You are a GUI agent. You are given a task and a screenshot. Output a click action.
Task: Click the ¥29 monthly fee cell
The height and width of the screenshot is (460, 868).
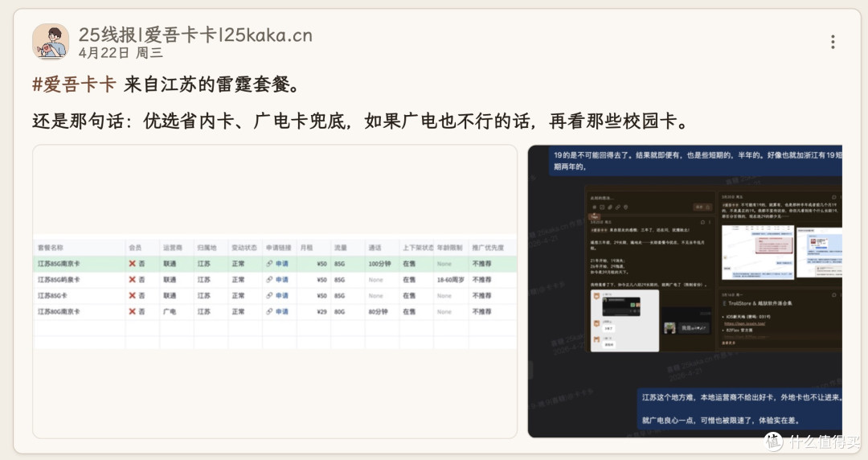(321, 311)
